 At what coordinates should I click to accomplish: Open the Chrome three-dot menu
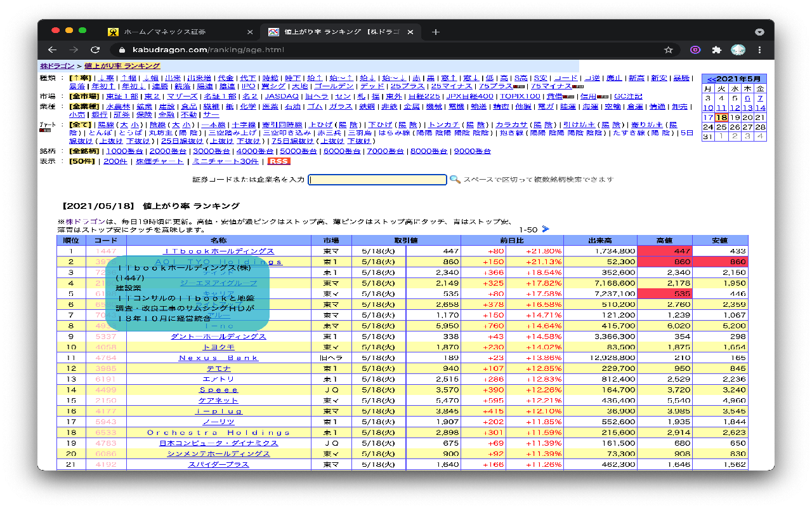759,50
